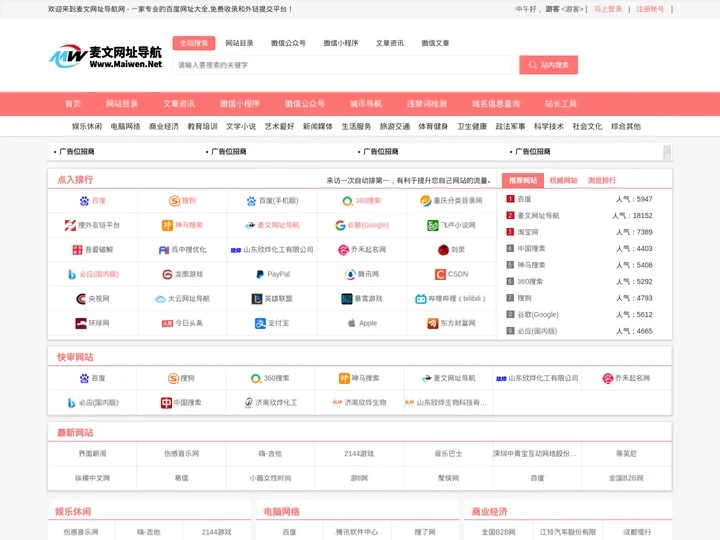Open the 谷歌(Google) G icon in 点入排行
This screenshot has height=540, width=720.
click(340, 225)
